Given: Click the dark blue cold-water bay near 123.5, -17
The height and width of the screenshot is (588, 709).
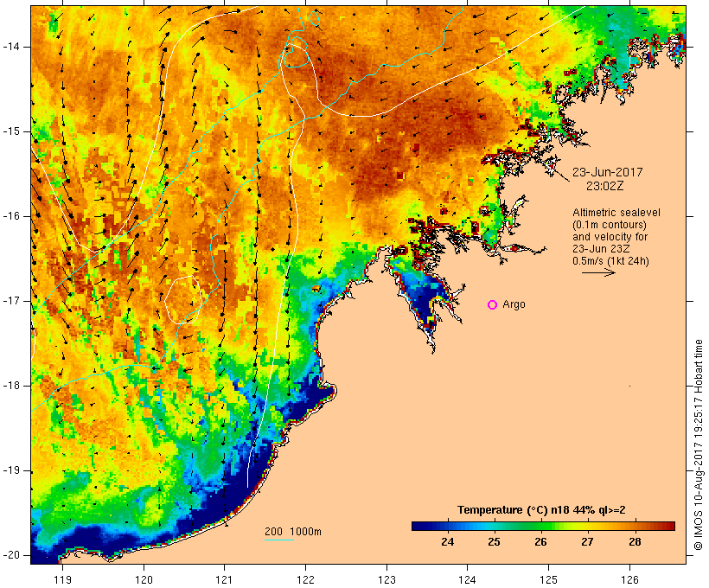Looking at the screenshot, I should coord(425,299).
